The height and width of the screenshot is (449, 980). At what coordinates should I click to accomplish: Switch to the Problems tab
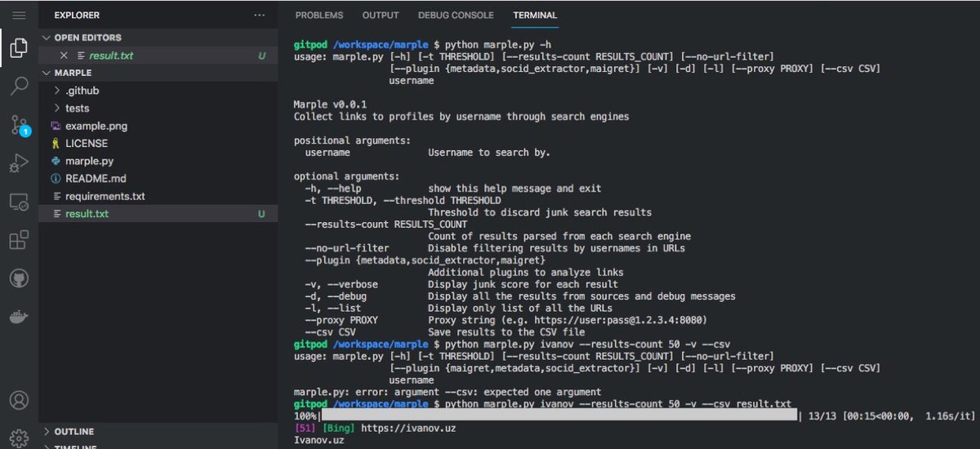319,15
